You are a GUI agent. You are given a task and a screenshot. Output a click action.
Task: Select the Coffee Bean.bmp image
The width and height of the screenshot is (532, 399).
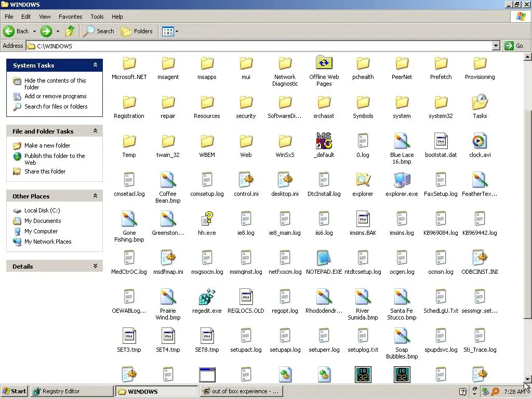[168, 180]
